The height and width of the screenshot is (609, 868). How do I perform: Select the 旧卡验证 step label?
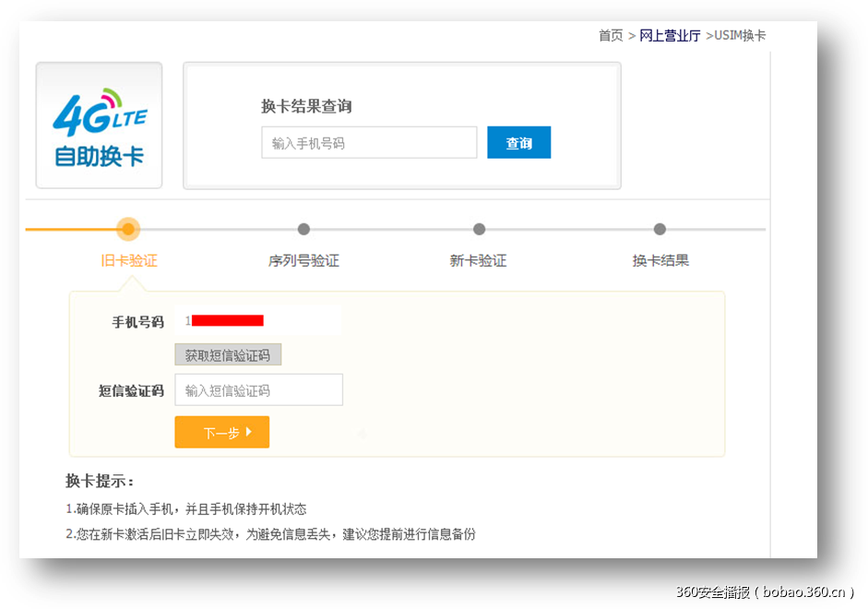pos(128,260)
